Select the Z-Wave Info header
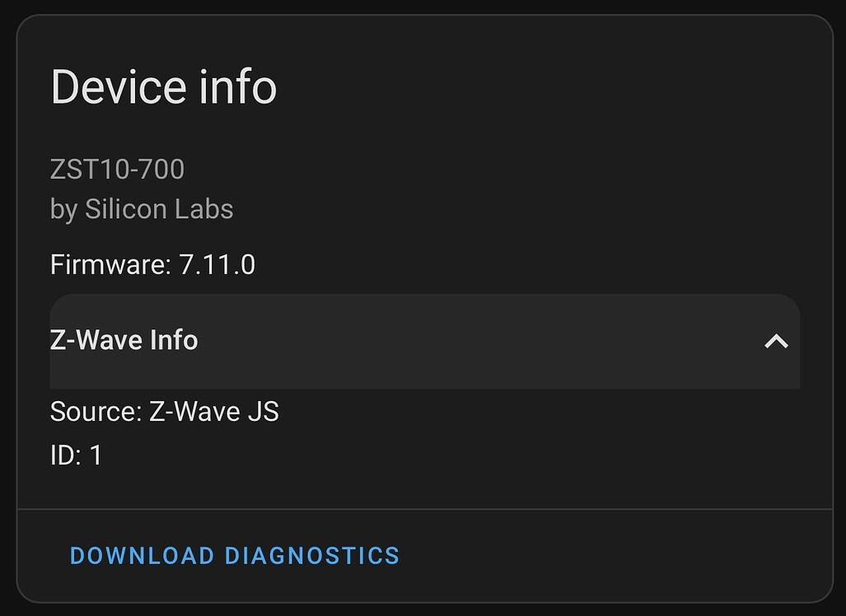 (124, 340)
